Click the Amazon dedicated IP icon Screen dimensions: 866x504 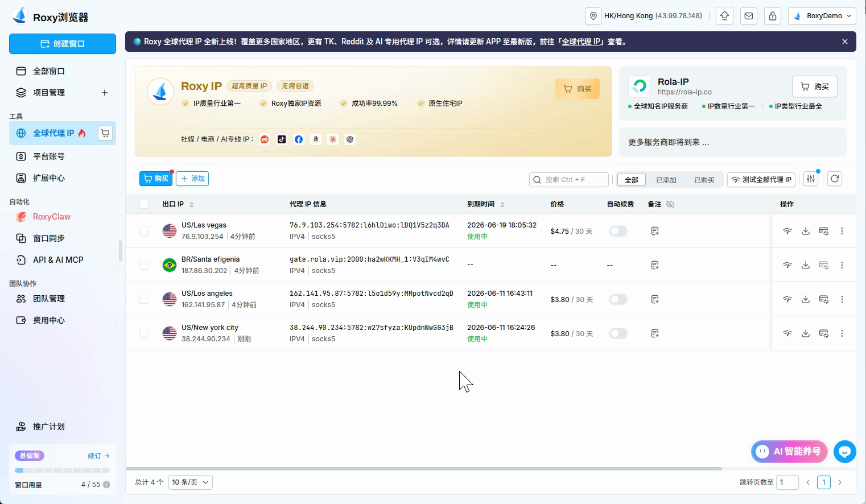(x=316, y=139)
